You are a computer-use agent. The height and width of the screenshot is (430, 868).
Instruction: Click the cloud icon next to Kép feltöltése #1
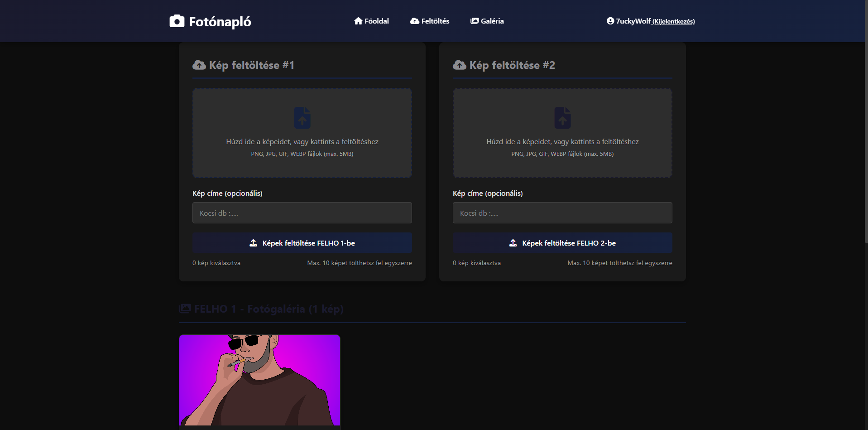pos(199,65)
